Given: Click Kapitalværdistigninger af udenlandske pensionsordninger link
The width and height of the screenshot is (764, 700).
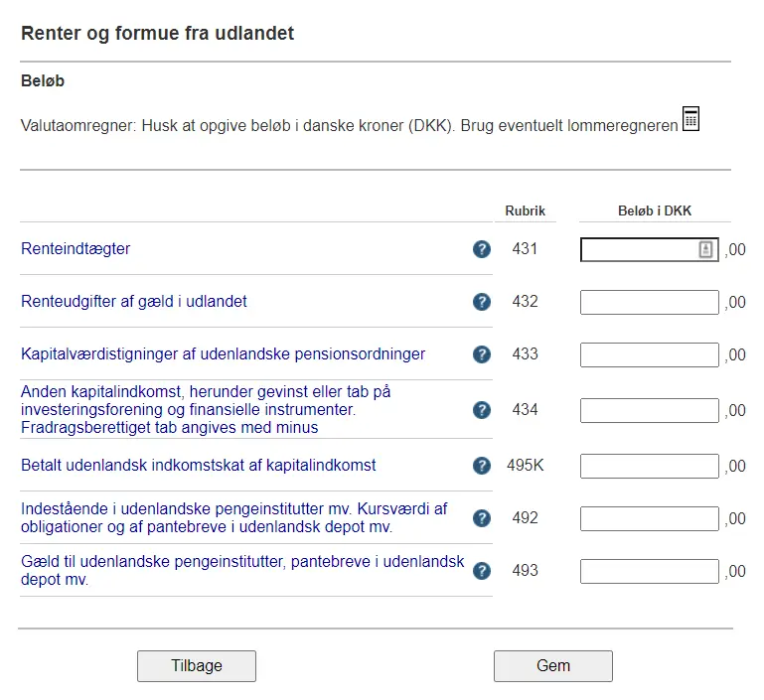Looking at the screenshot, I should click(x=224, y=353).
